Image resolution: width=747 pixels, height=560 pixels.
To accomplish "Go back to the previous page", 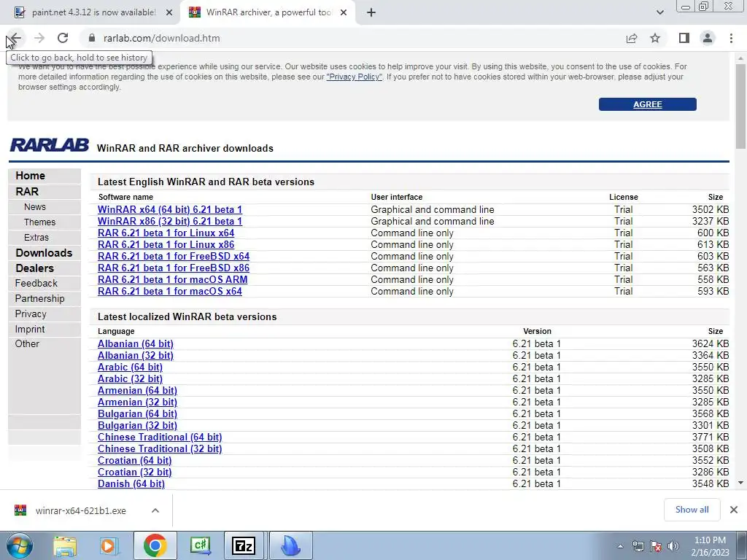I will pyautogui.click(x=15, y=38).
